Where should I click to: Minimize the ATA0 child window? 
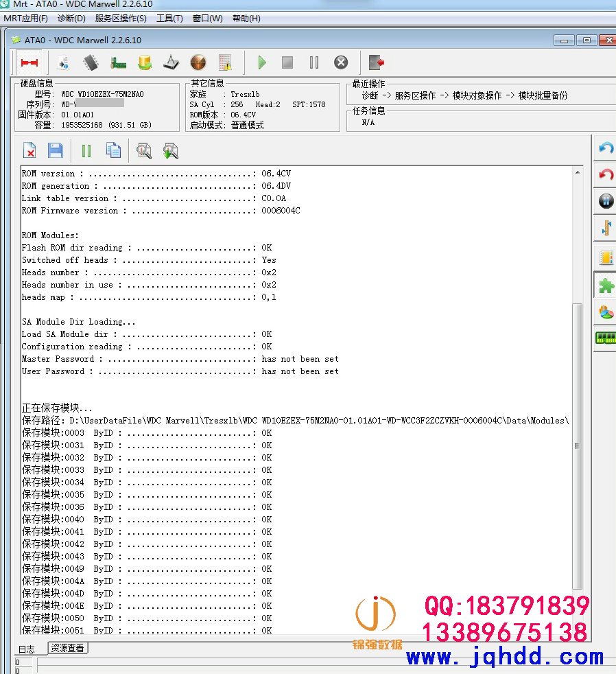(564, 40)
